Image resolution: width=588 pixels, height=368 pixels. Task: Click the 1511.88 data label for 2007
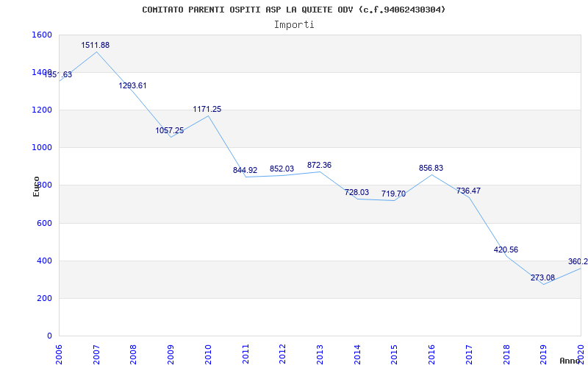[x=96, y=45]
